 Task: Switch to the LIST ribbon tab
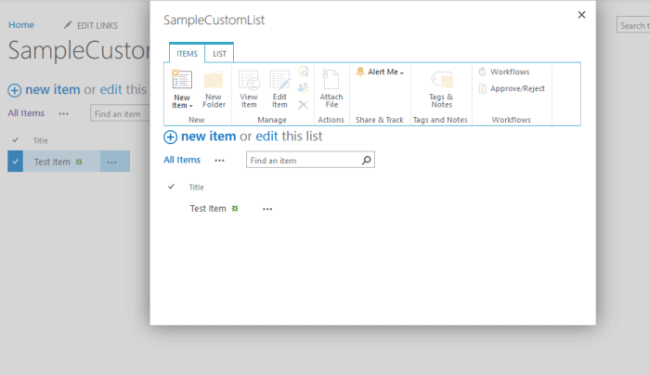click(x=219, y=53)
